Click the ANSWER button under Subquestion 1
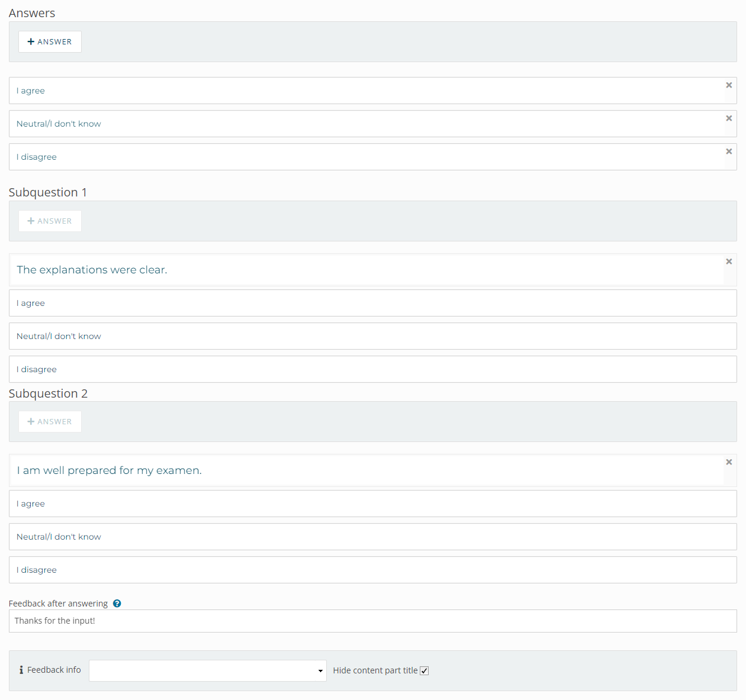 50,221
